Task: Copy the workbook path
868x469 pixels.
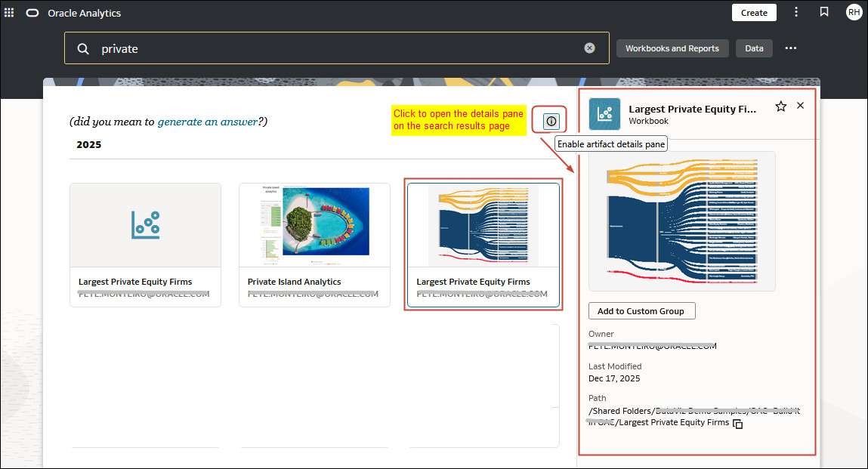Action: [x=738, y=424]
